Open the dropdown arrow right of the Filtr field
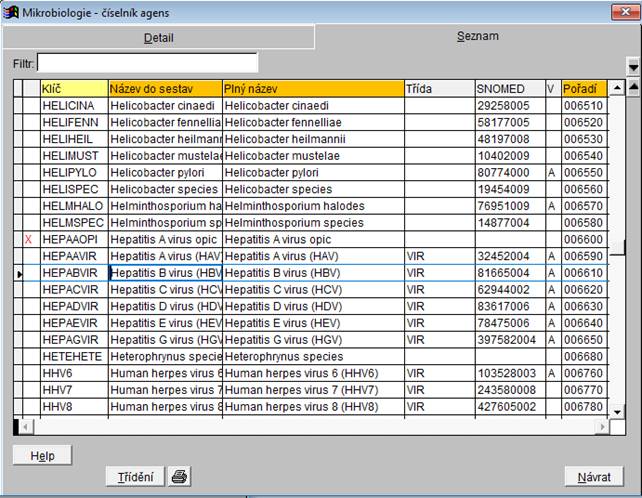This screenshot has height=498, width=642. point(632,65)
